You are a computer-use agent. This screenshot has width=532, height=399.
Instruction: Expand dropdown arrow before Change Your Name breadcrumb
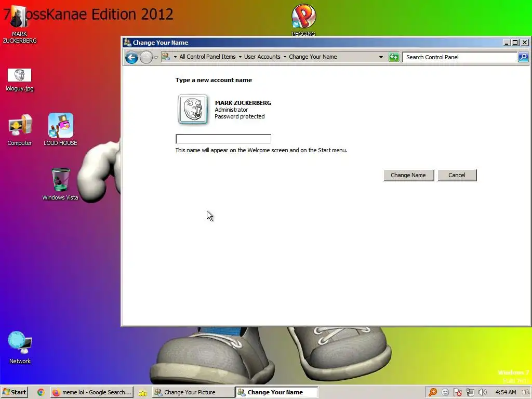point(285,57)
